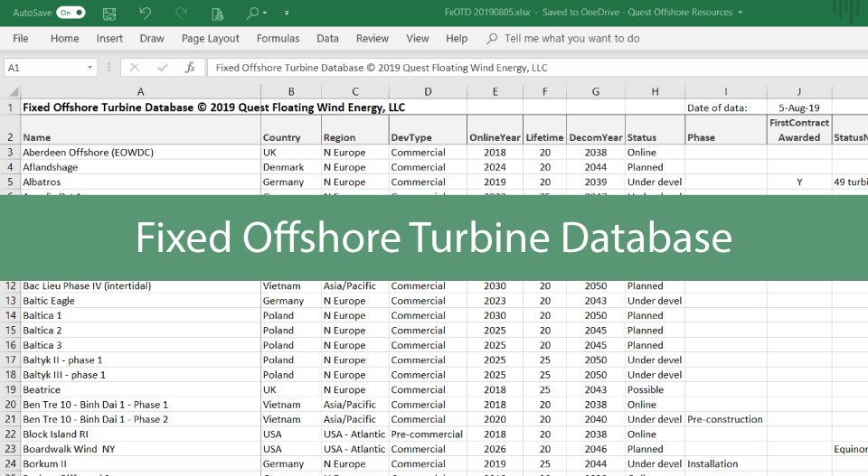Click the 'Baltyk II - phase 1' cell
Screen dimensions: 868x476
141,359
